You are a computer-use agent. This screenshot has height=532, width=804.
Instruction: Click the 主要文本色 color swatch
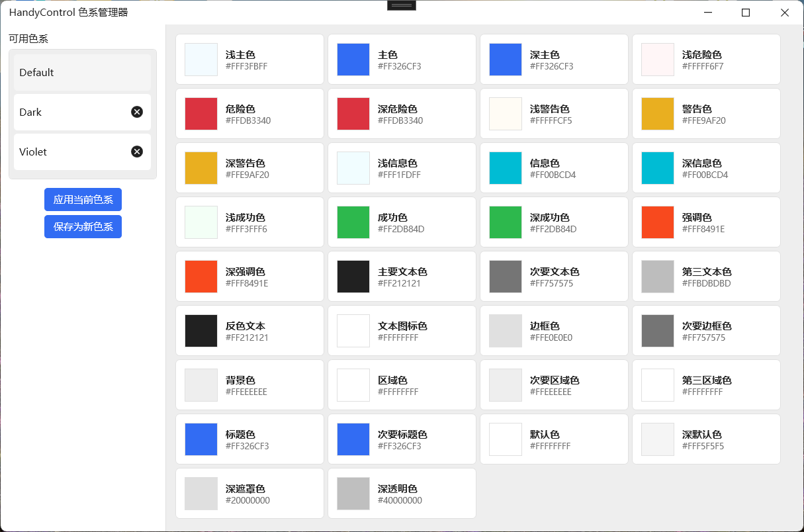(x=353, y=276)
